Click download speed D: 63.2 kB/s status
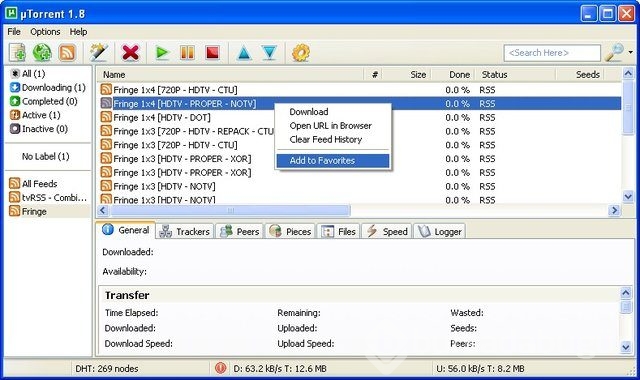This screenshot has width=640, height=380. coord(280,369)
